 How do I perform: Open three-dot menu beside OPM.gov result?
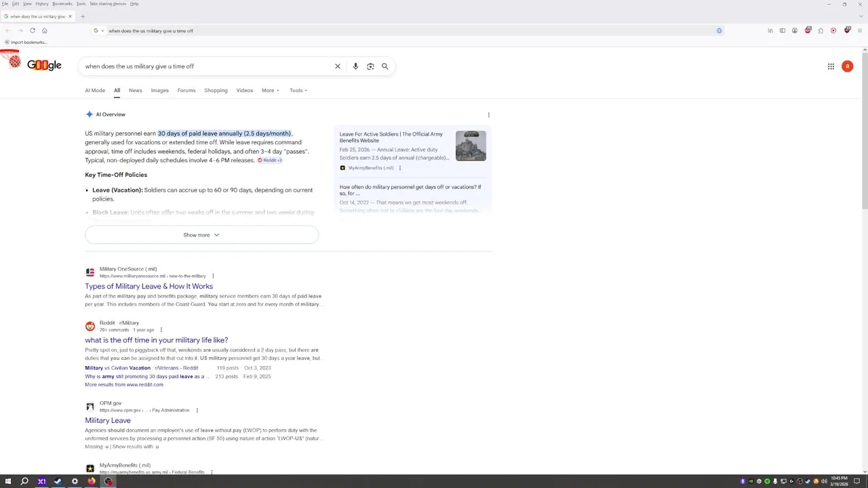pyautogui.click(x=197, y=410)
